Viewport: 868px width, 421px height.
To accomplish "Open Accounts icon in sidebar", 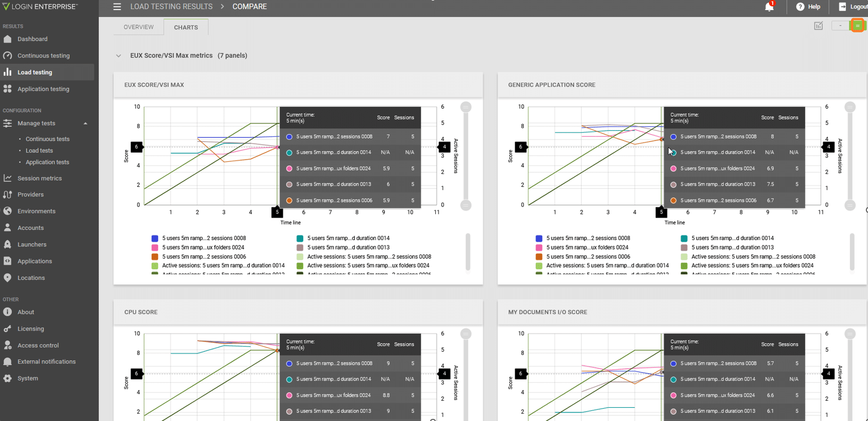I will (x=7, y=228).
